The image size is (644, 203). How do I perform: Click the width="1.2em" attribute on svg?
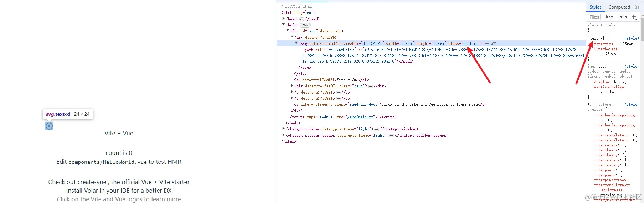pyautogui.click(x=400, y=43)
